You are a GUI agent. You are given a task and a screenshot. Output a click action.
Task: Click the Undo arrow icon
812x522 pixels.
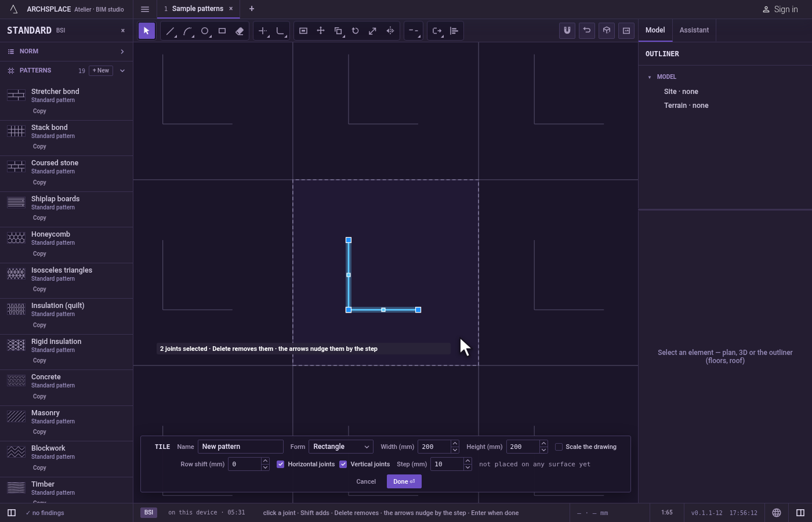point(587,31)
